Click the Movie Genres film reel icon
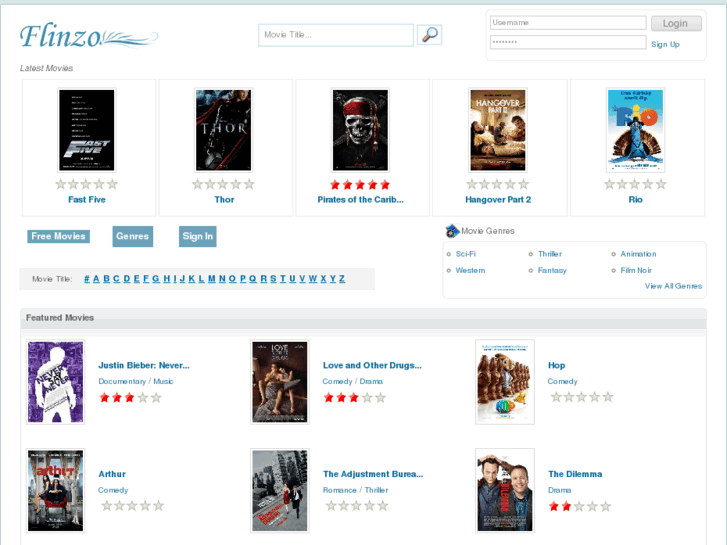 click(452, 231)
